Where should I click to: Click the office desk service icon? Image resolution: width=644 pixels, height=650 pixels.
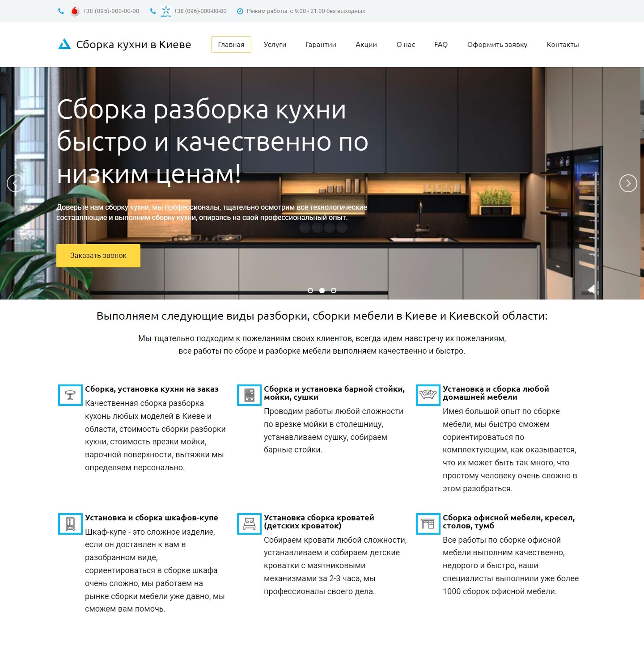click(x=428, y=524)
